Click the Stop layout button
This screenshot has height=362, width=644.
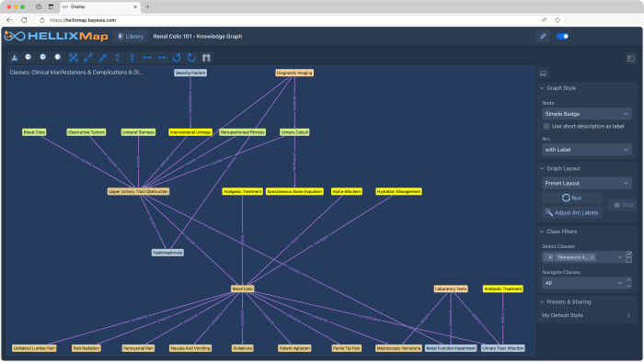click(x=624, y=205)
